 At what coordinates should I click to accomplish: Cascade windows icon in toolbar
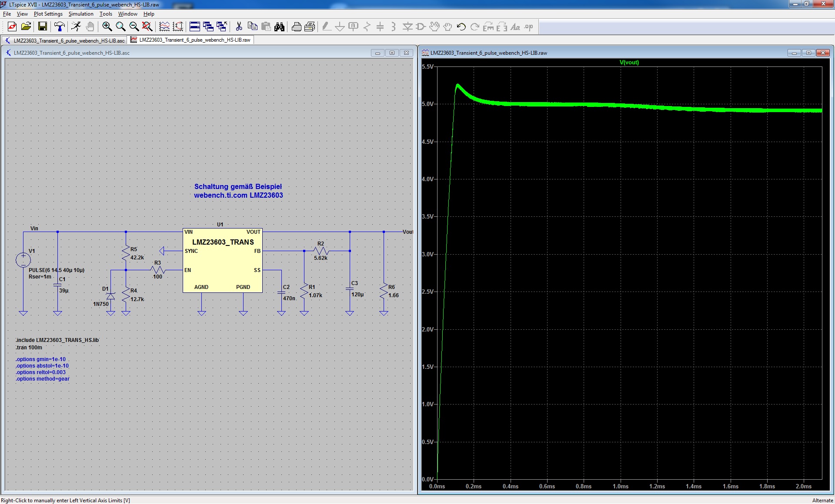tap(208, 27)
